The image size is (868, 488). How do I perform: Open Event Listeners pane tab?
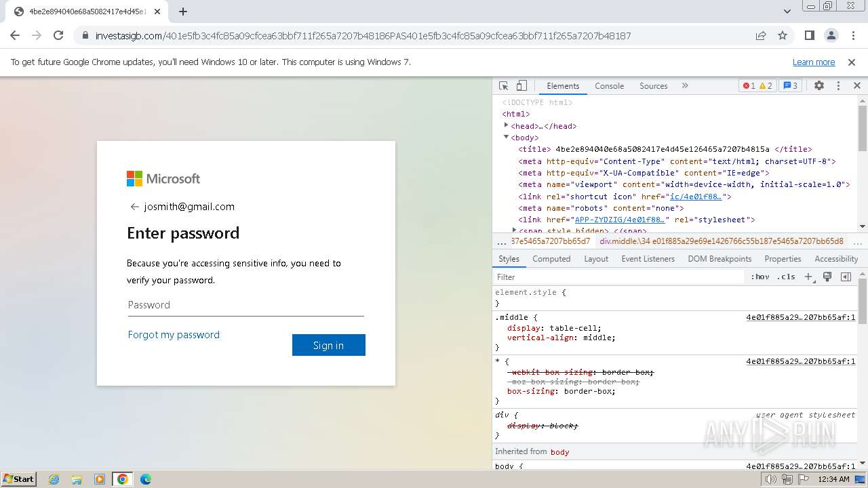648,259
